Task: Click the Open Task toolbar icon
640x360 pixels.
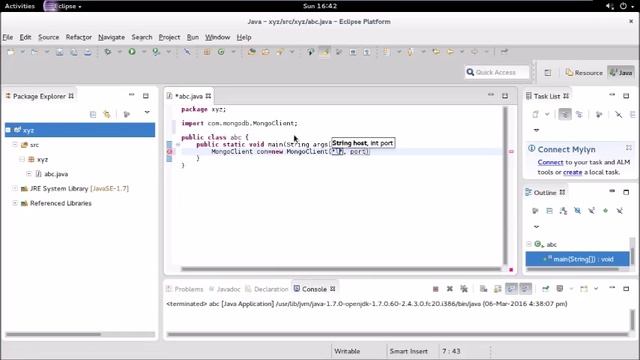Action: tap(266, 52)
